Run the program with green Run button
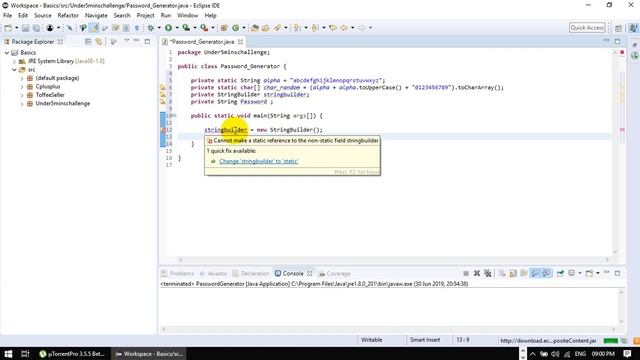 (168, 28)
